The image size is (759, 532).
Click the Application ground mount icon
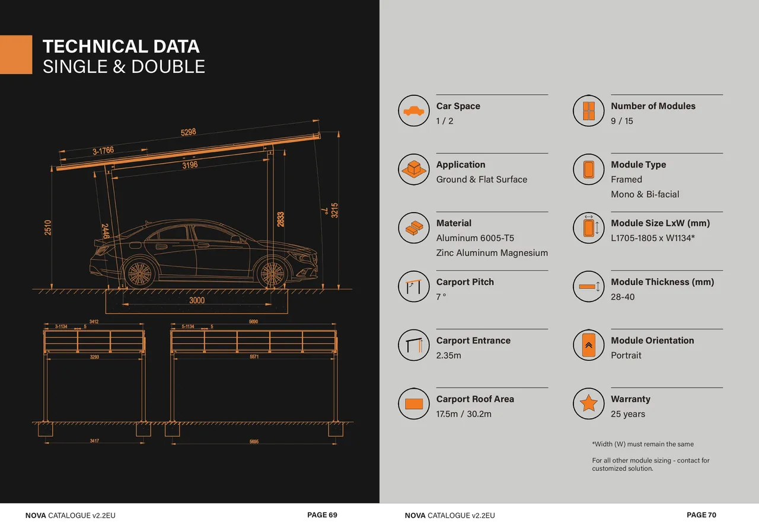[x=413, y=169]
